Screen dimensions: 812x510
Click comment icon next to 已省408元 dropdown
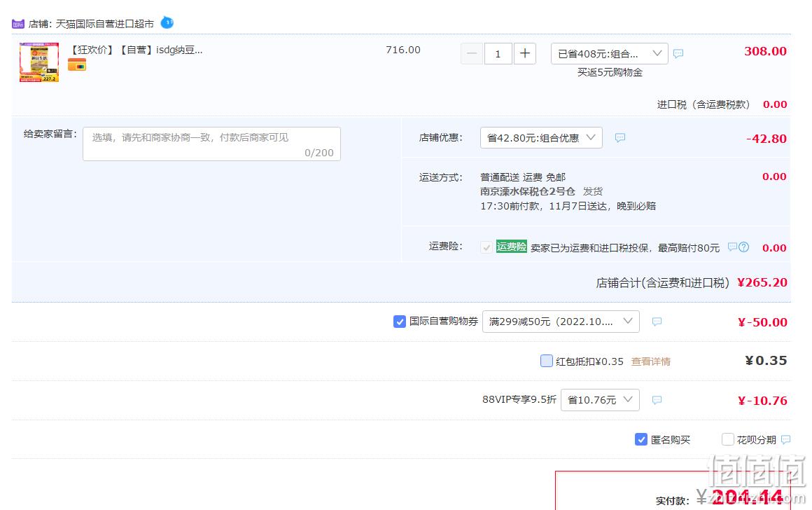click(678, 53)
